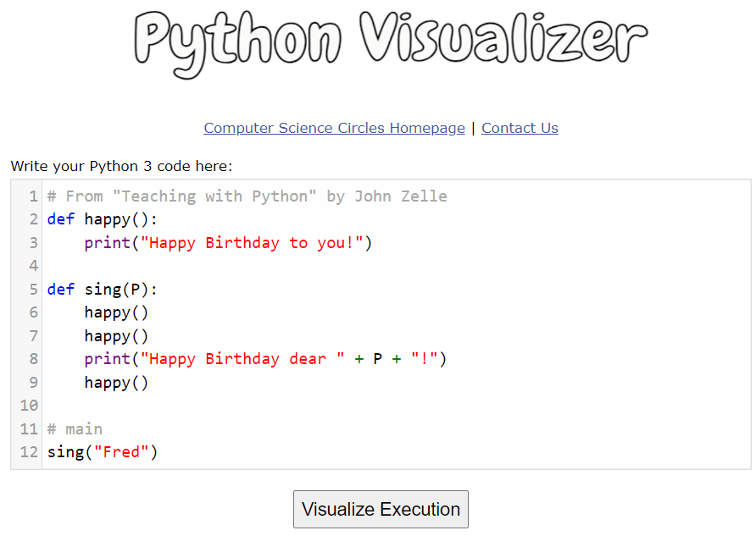Click the happy() call on line 9
The image size is (756, 536).
(116, 383)
